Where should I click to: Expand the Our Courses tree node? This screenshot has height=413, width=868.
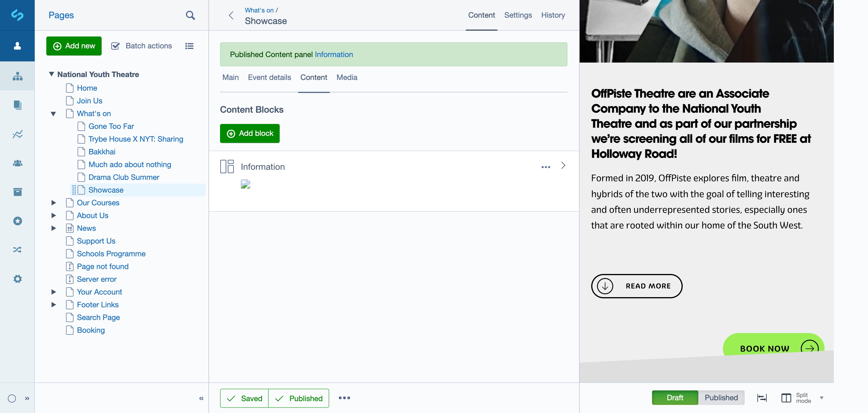pos(53,203)
